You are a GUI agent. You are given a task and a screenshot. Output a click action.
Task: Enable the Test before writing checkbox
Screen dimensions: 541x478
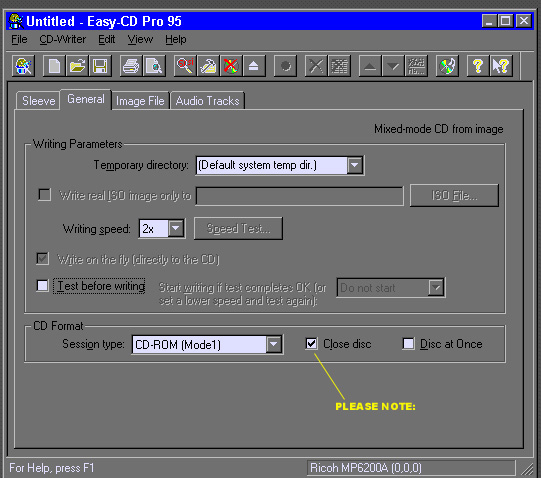coord(42,285)
